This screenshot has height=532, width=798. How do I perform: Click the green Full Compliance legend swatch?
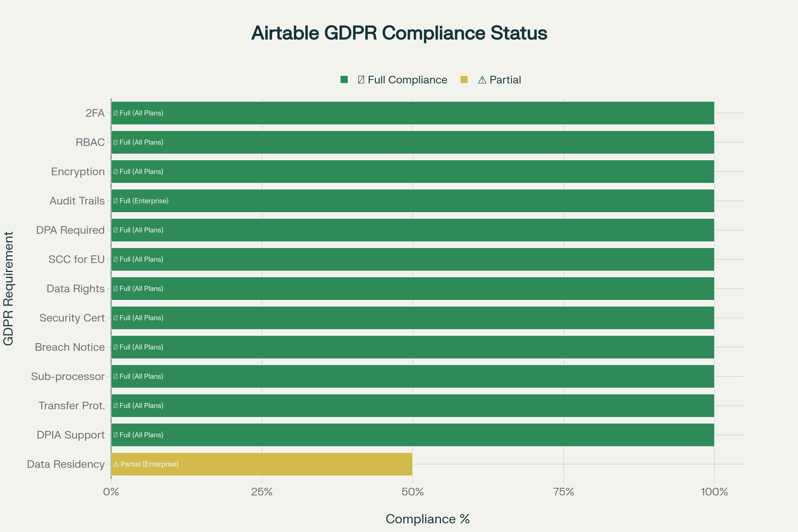pyautogui.click(x=344, y=80)
